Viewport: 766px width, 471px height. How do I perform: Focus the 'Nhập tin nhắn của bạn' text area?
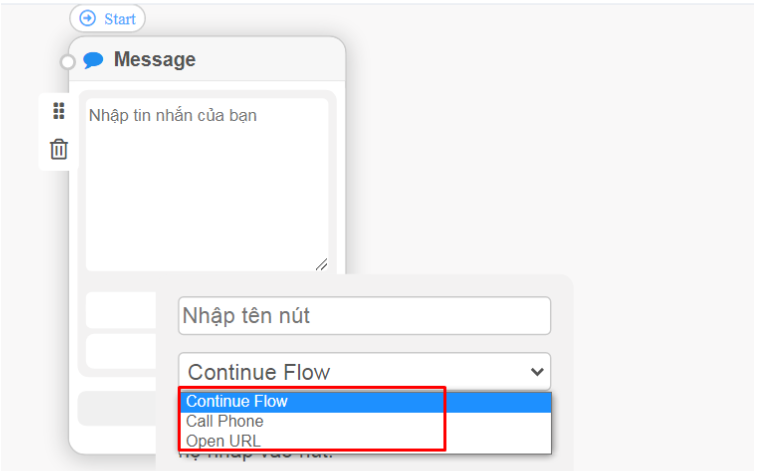pos(207,184)
